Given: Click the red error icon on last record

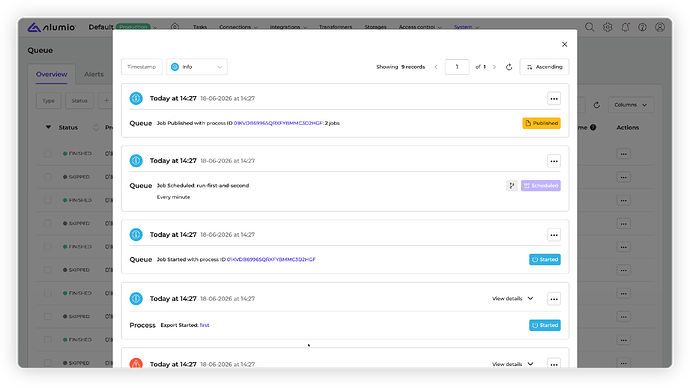Looking at the screenshot, I should point(136,363).
